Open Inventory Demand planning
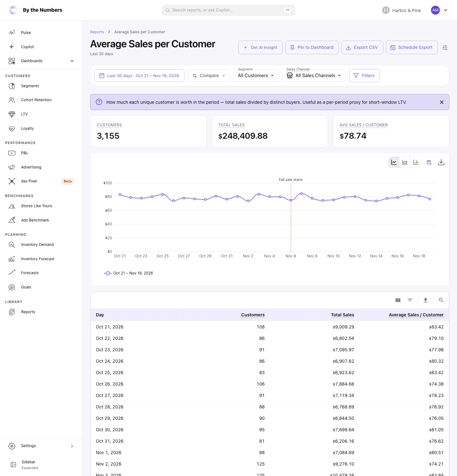This screenshot has height=476, width=457. [x=41, y=245]
